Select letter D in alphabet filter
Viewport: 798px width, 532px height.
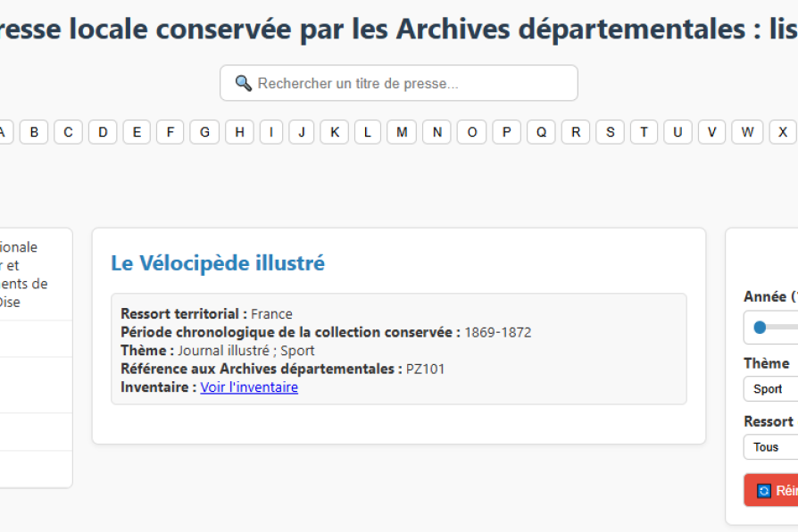tap(103, 132)
